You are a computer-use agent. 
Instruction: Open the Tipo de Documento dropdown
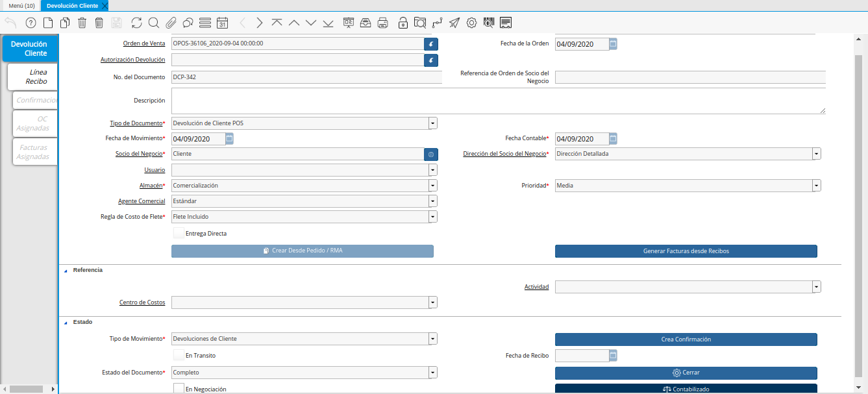(x=432, y=123)
